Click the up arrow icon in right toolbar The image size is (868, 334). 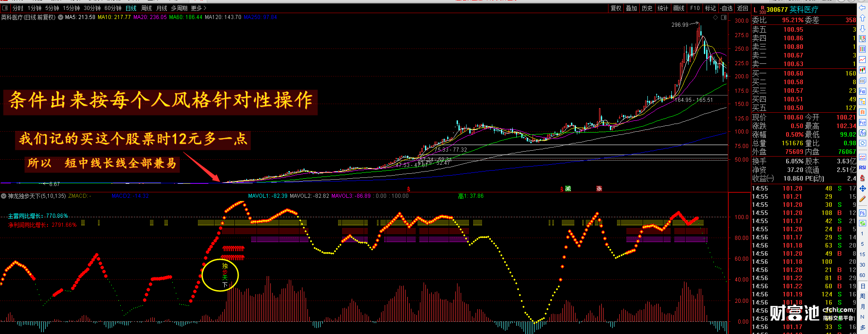point(863,18)
